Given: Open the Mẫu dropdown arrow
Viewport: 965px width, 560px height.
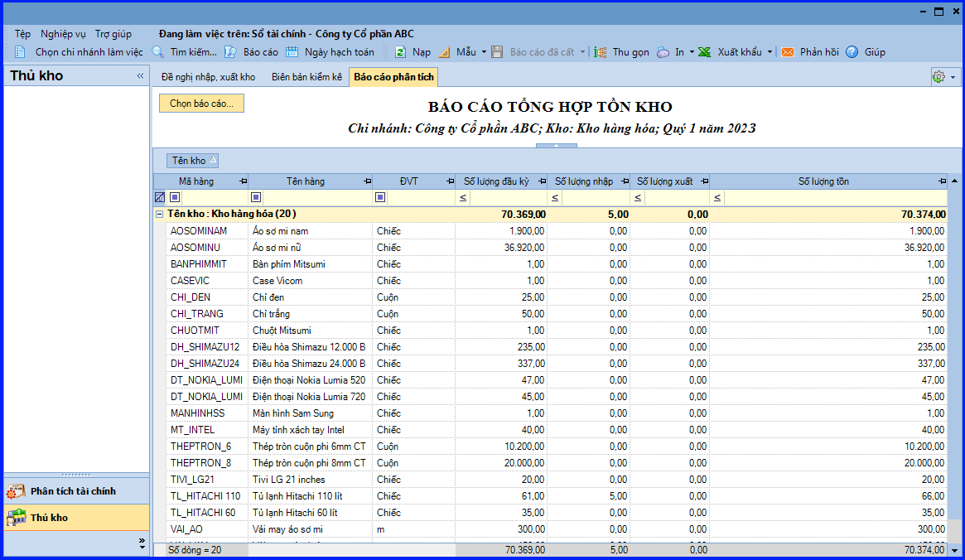Looking at the screenshot, I should pos(484,52).
